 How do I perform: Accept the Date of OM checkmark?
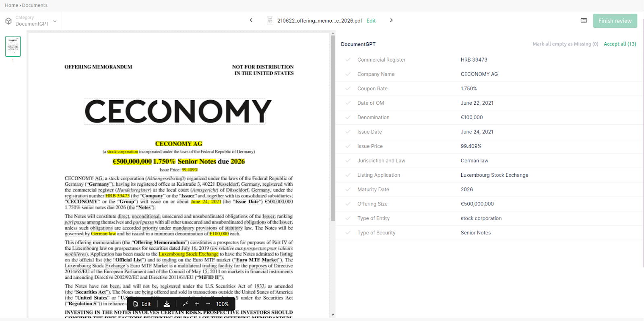pyautogui.click(x=348, y=103)
